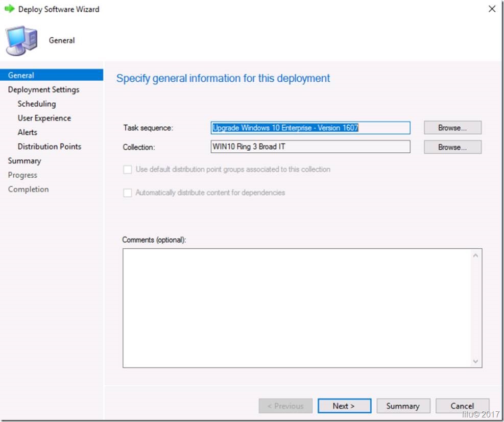Click the Collection input field
The image size is (504, 422).
click(x=310, y=147)
